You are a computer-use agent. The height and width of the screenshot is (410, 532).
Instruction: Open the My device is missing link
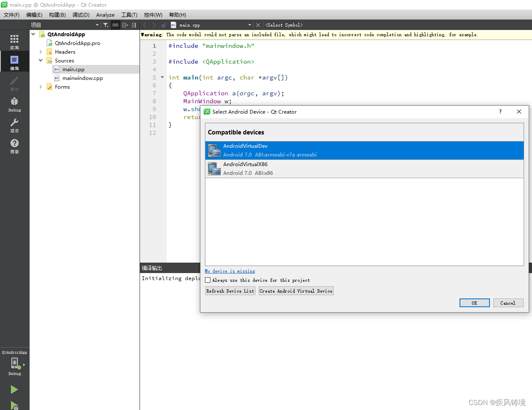tap(230, 271)
